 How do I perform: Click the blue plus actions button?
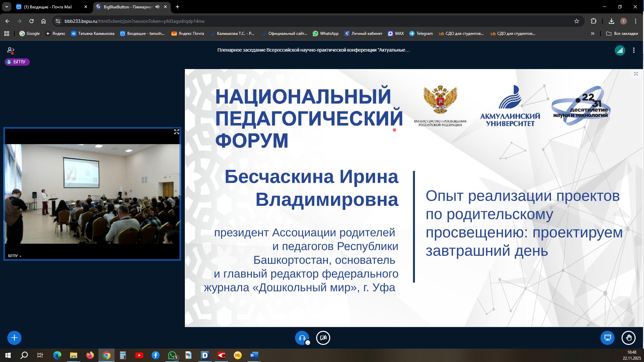14,338
